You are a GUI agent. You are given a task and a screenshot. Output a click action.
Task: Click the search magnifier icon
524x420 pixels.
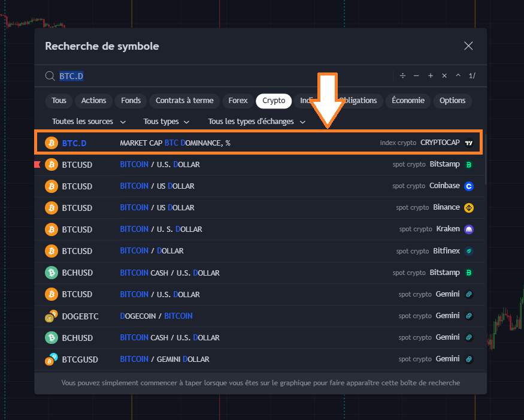50,76
